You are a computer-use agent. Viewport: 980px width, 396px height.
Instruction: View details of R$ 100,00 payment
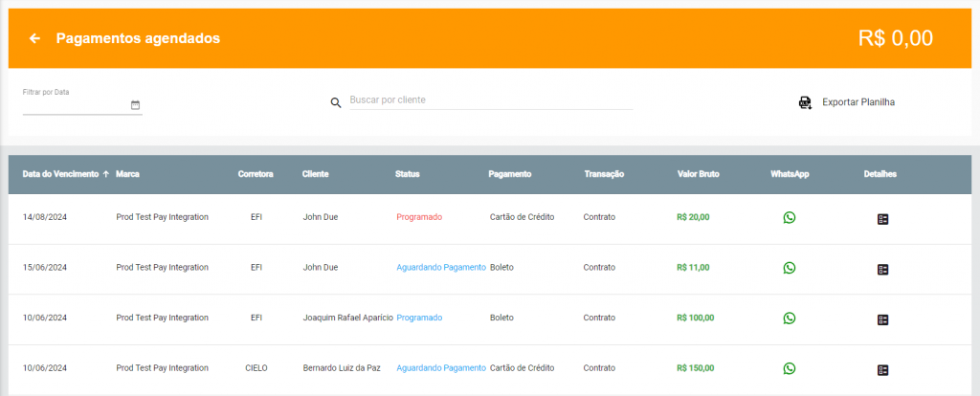click(882, 319)
